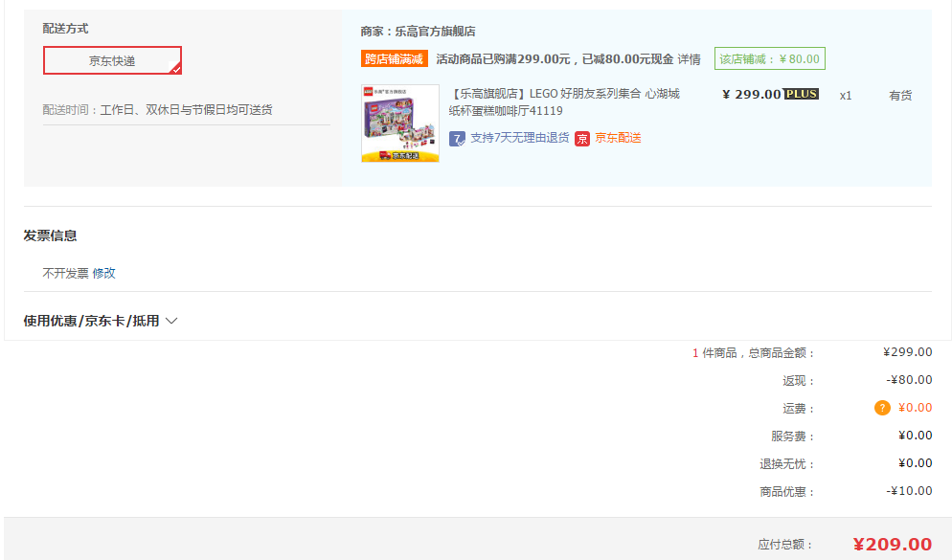Open the LEGO product thumbnail image

pyautogui.click(x=400, y=123)
